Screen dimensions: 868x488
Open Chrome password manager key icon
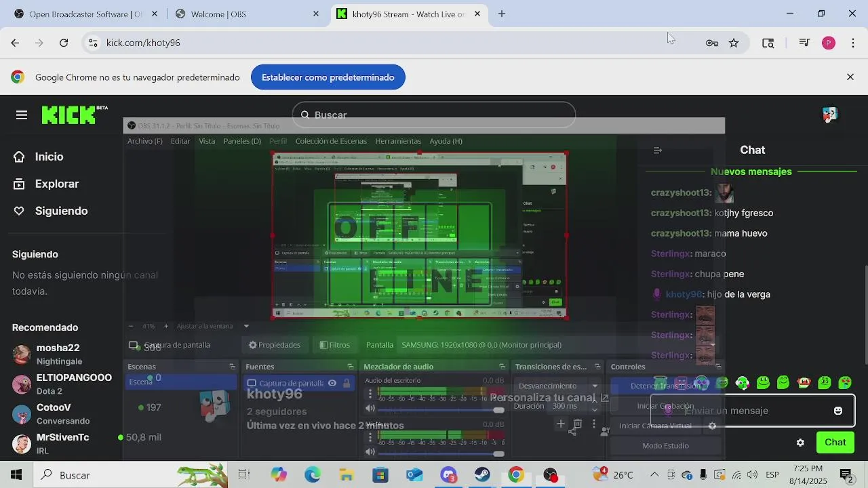[x=712, y=43]
